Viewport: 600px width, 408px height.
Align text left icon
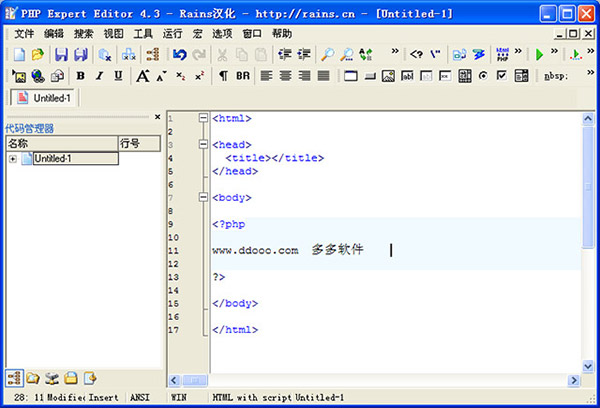pyautogui.click(x=266, y=76)
